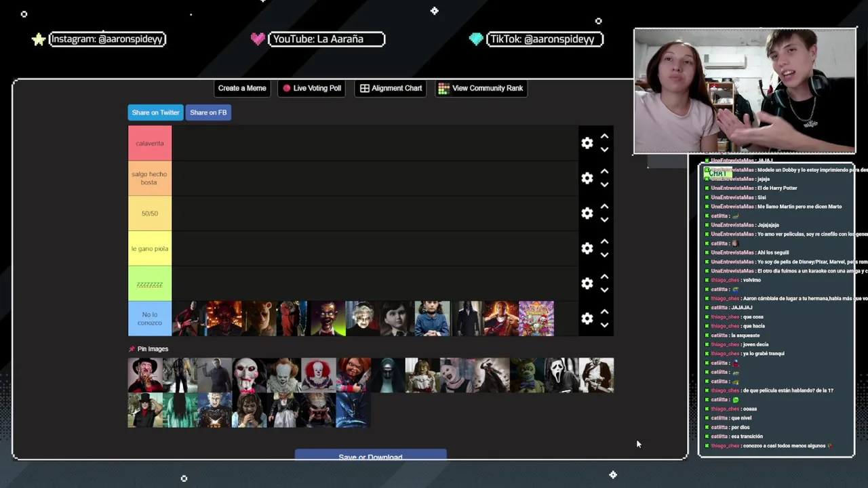Select Leatherface image at row end
The height and width of the screenshot is (488, 868).
596,375
